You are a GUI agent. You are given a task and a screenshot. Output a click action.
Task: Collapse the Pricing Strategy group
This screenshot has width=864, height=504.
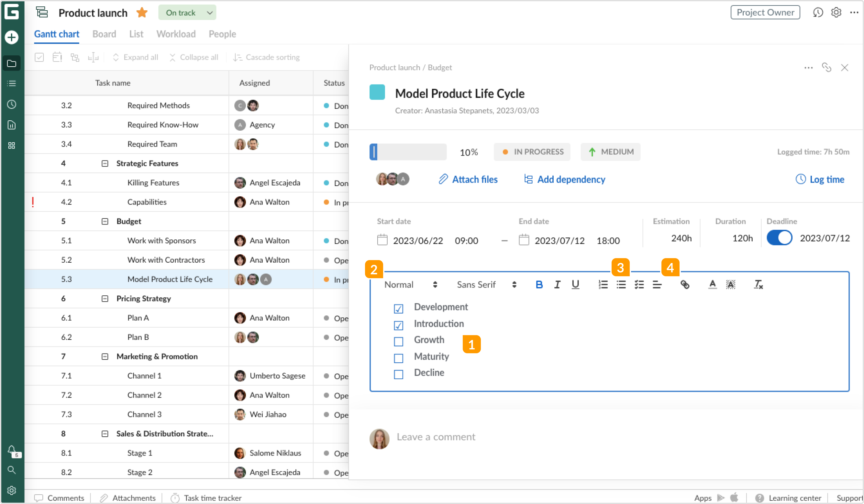[x=105, y=299]
